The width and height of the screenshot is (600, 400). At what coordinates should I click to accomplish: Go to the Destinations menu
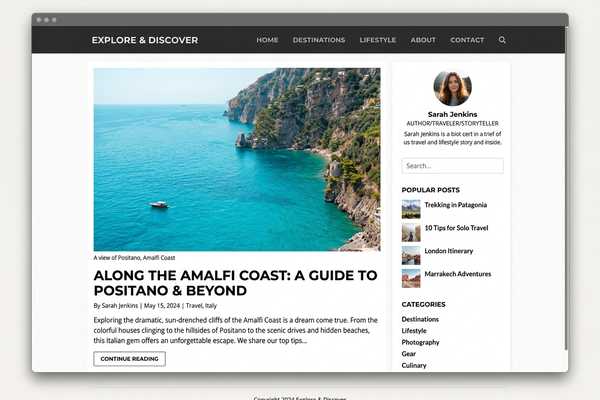point(319,40)
